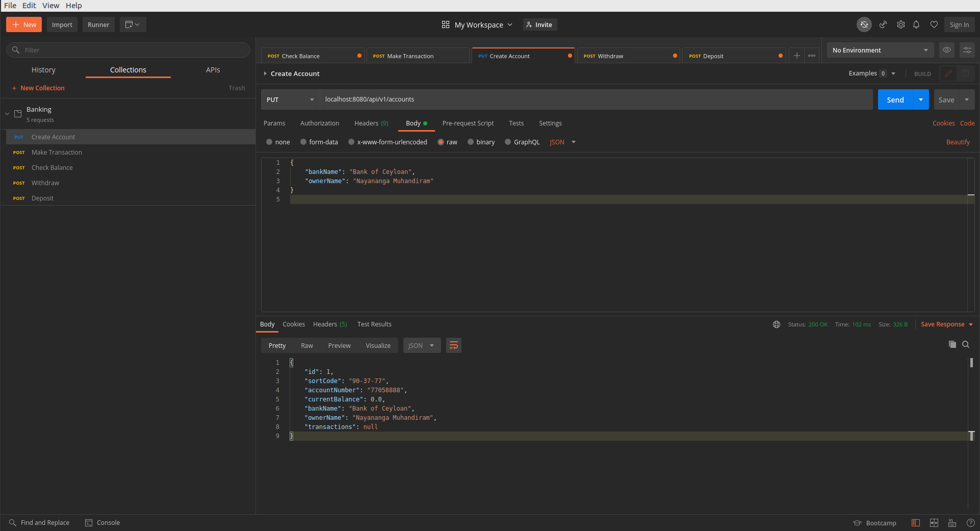This screenshot has height=531, width=980.
Task: Collapse the Banking collection folder
Action: tap(7, 114)
